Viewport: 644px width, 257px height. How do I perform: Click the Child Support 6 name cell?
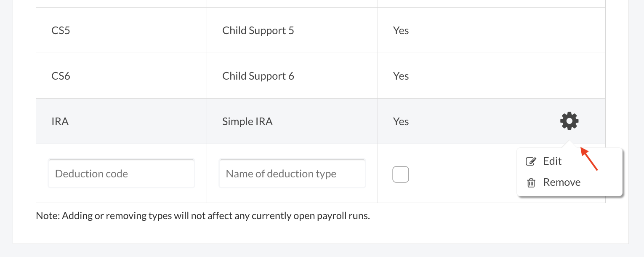(258, 76)
